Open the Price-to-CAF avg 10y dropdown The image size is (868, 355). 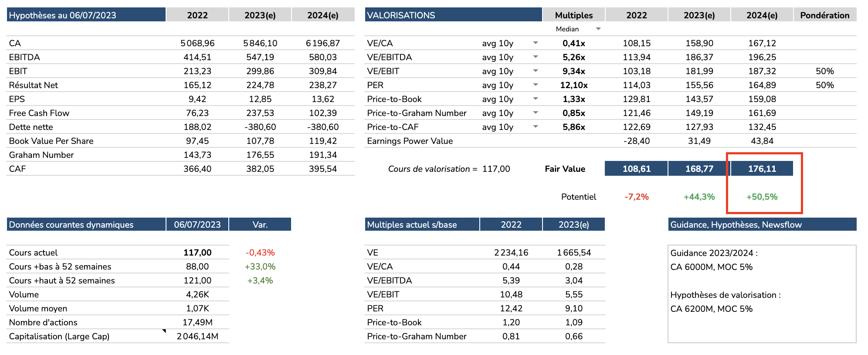pyautogui.click(x=536, y=126)
